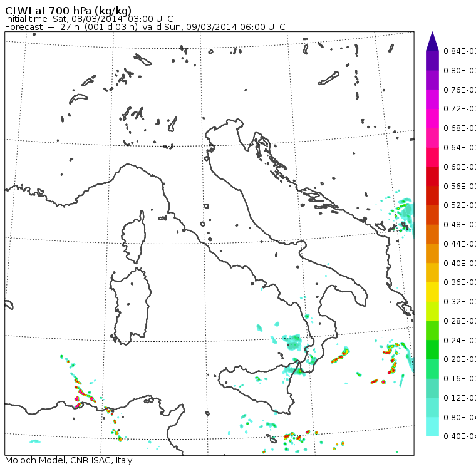Image resolution: width=476 pixels, height=469 pixels.
Task: Select the indigo swatch between 0.80E-03 and 0.84E-03
Action: (x=432, y=61)
